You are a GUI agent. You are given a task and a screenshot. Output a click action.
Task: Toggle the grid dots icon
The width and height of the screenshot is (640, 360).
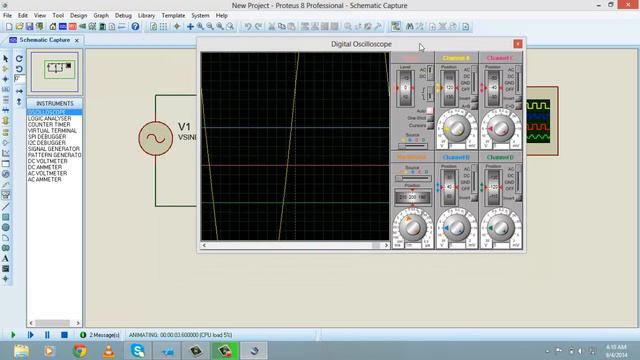[163, 27]
